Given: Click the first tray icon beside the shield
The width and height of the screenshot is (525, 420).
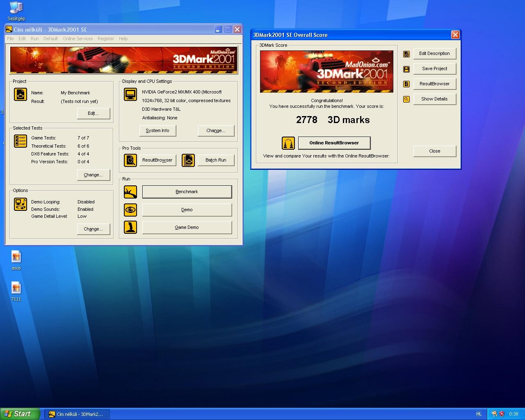Looking at the screenshot, I should coord(494,414).
